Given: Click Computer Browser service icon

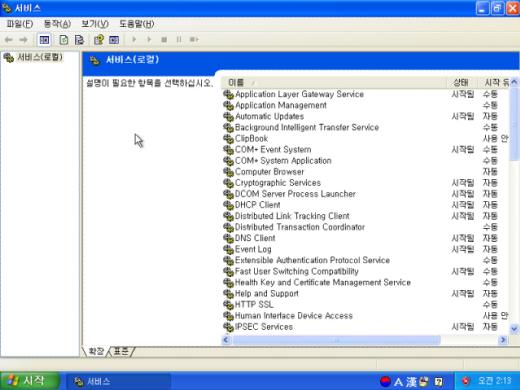Looking at the screenshot, I should coord(228,172).
